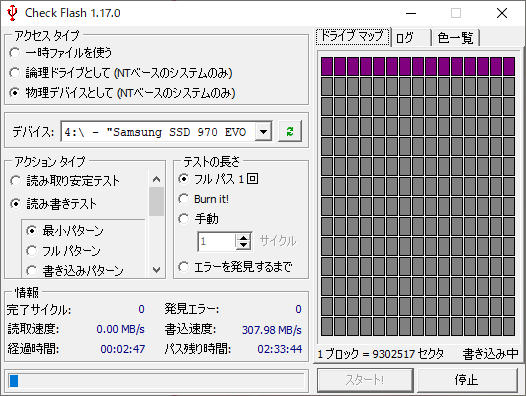The width and height of the screenshot is (526, 396).
Task: Click the last purple block in top row
Action: pos(509,66)
